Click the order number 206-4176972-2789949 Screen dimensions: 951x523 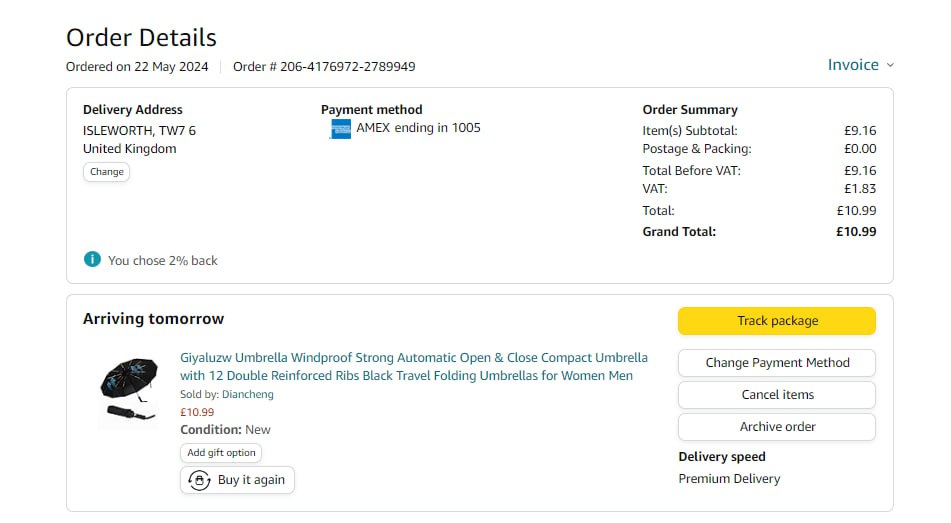pyautogui.click(x=348, y=67)
